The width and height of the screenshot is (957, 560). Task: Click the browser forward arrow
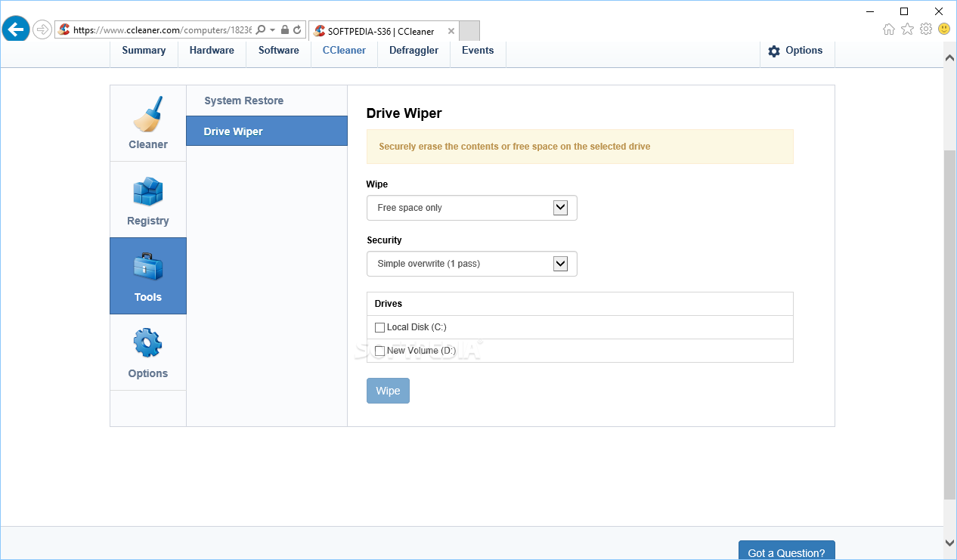pyautogui.click(x=42, y=30)
